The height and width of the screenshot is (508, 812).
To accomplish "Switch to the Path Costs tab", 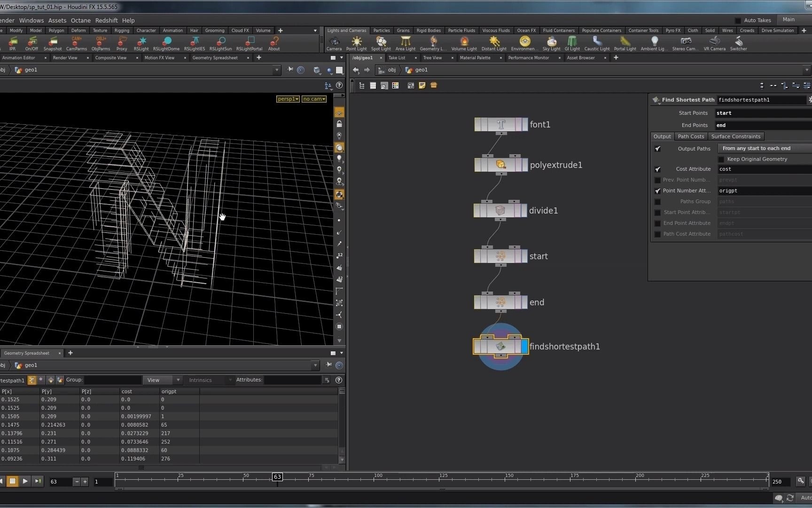I will 691,136.
